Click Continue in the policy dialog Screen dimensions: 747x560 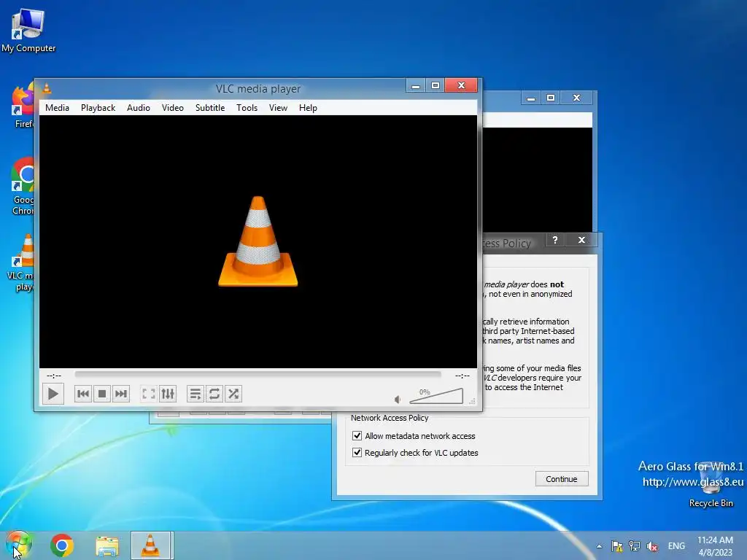pos(562,479)
